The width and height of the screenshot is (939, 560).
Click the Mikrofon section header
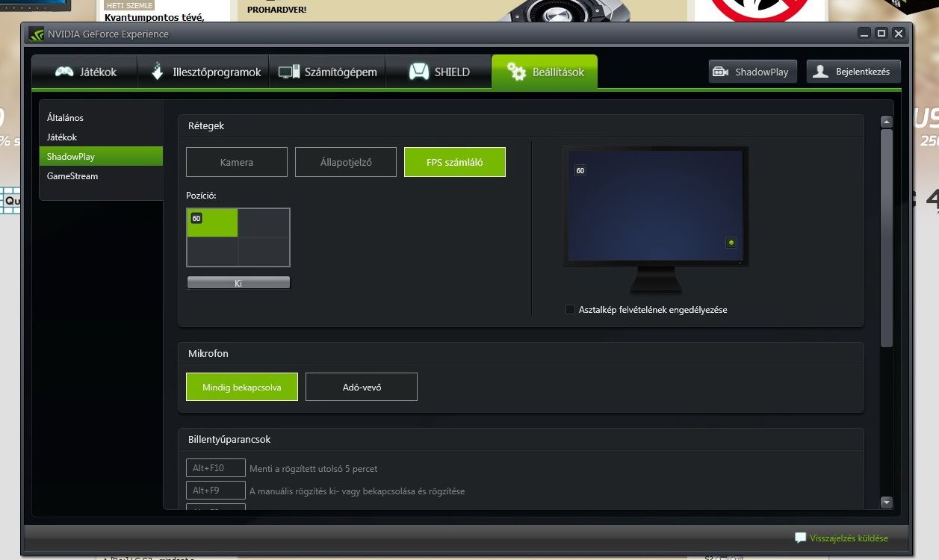pos(208,353)
